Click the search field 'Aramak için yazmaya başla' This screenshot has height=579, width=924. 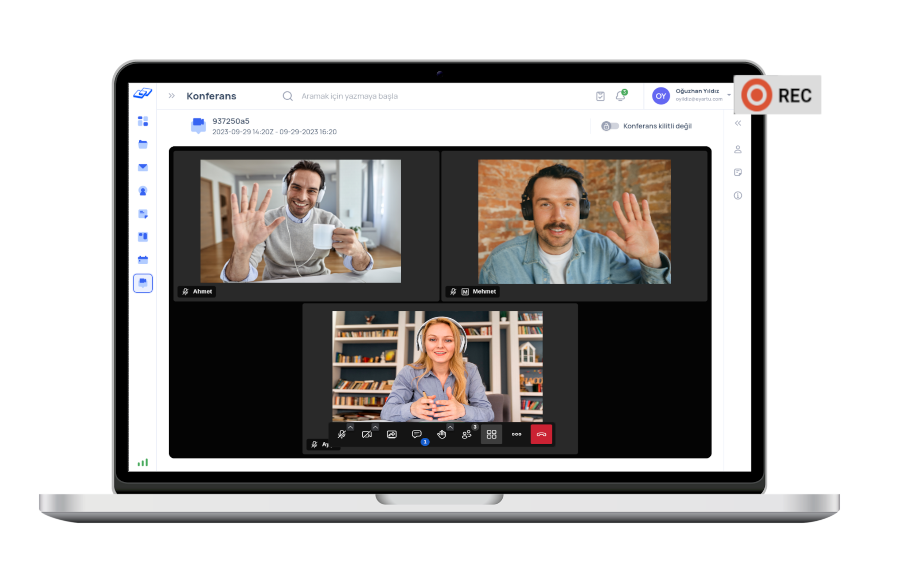click(x=349, y=96)
